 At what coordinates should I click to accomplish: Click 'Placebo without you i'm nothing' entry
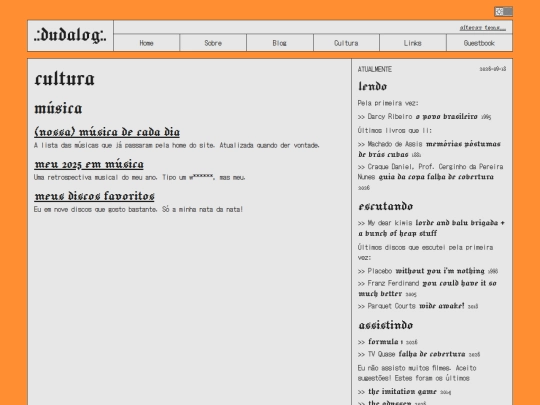click(x=428, y=271)
